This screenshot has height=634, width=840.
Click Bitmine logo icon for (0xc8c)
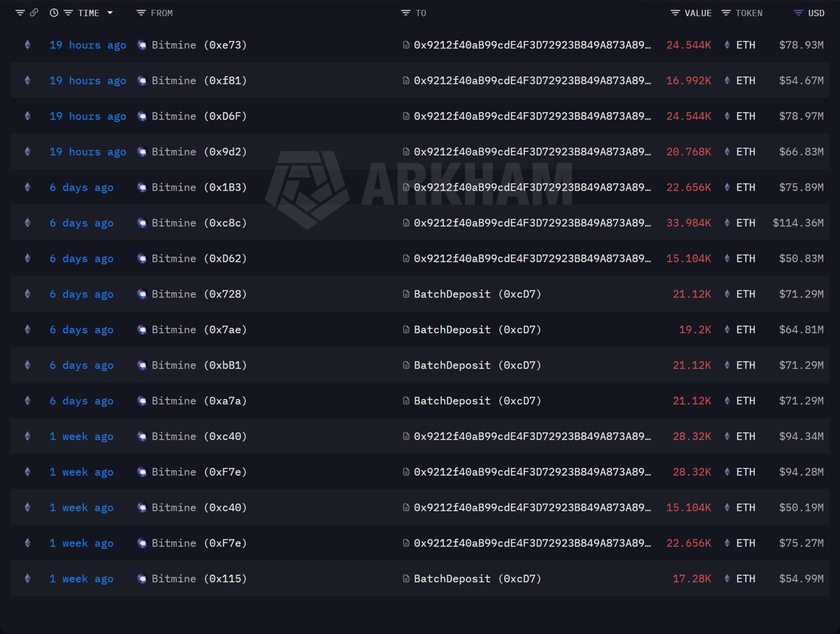(142, 223)
